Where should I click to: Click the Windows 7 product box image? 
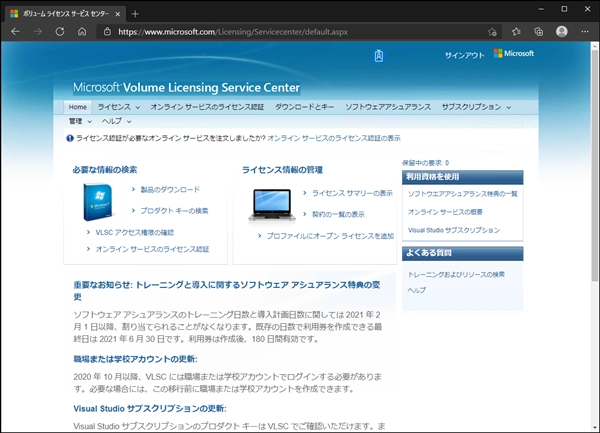[x=98, y=202]
